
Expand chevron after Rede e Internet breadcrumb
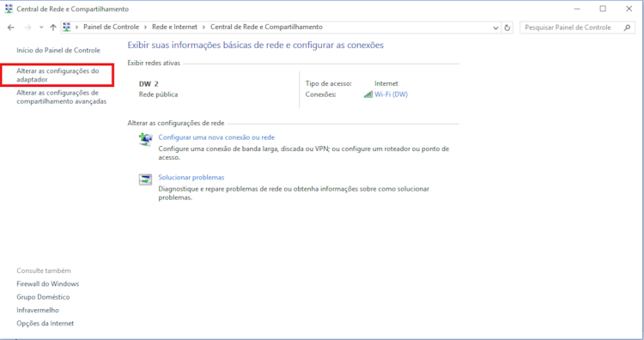[204, 27]
